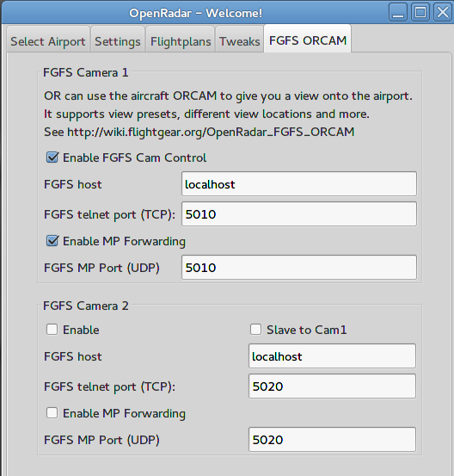Image resolution: width=454 pixels, height=476 pixels.
Task: Focus Camera 2 telnet port field showing 5020
Action: point(332,386)
